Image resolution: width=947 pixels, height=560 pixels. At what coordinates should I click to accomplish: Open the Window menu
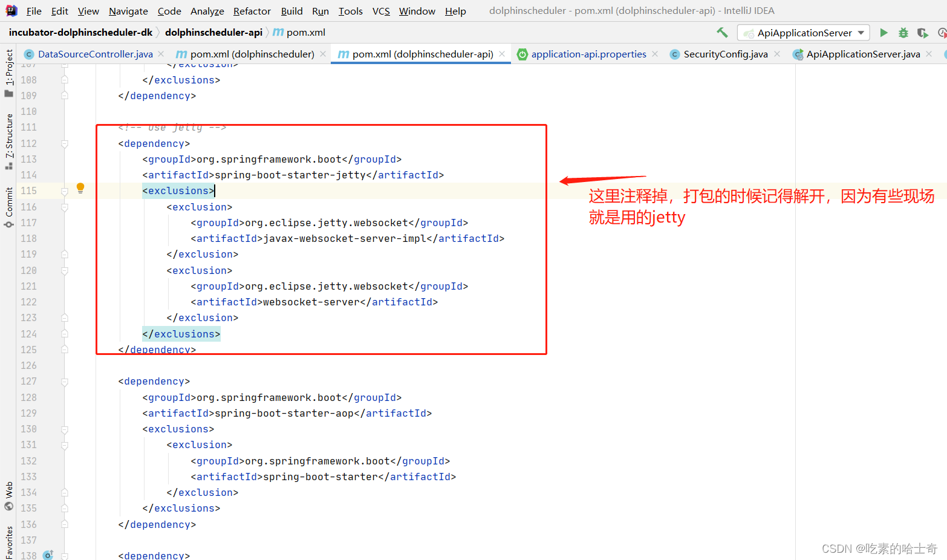point(417,11)
